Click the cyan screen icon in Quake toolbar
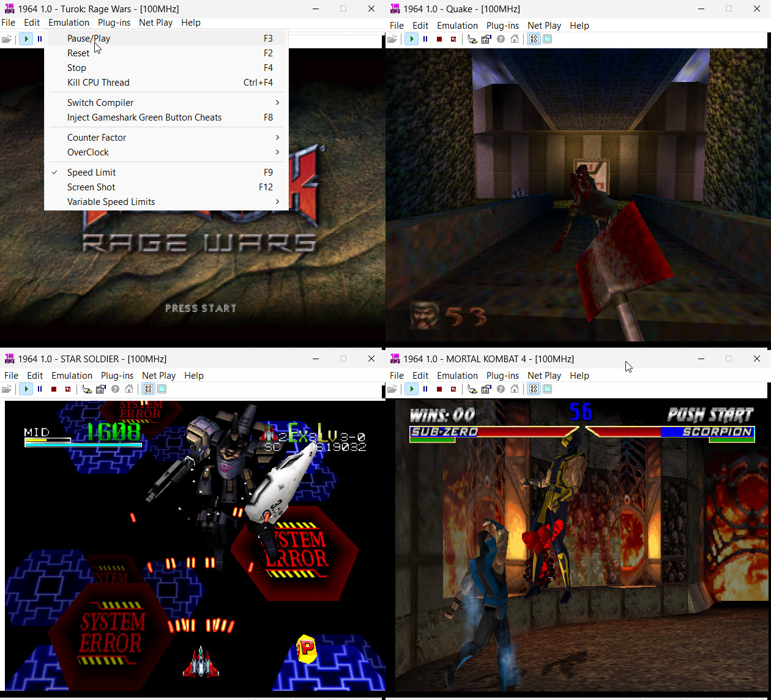This screenshot has width=771, height=700. click(x=548, y=39)
